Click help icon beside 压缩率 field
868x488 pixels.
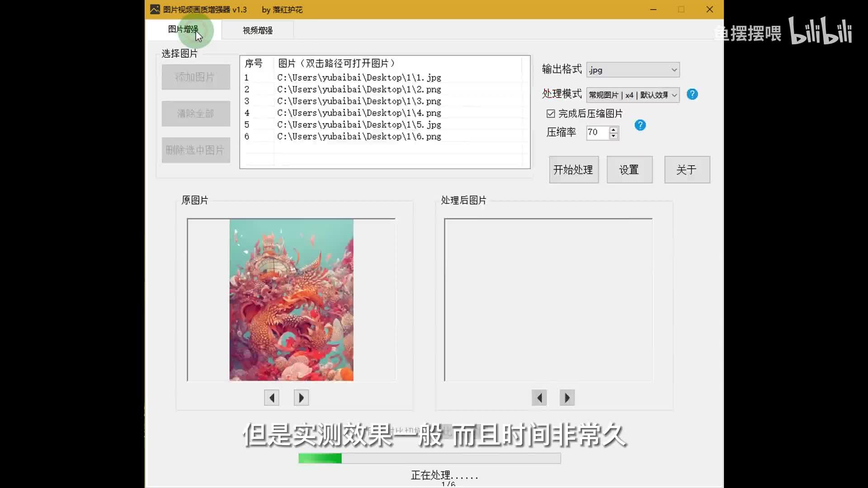[640, 125]
